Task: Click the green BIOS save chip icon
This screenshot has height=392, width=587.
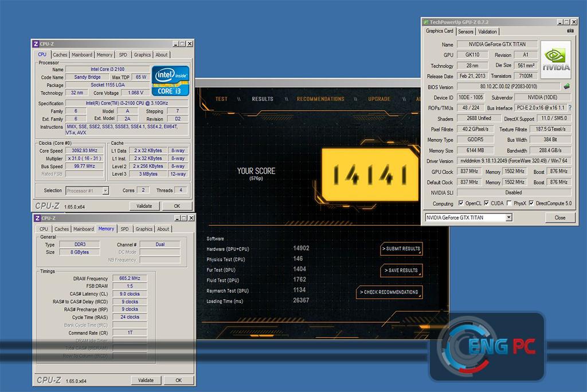Action: click(566, 87)
